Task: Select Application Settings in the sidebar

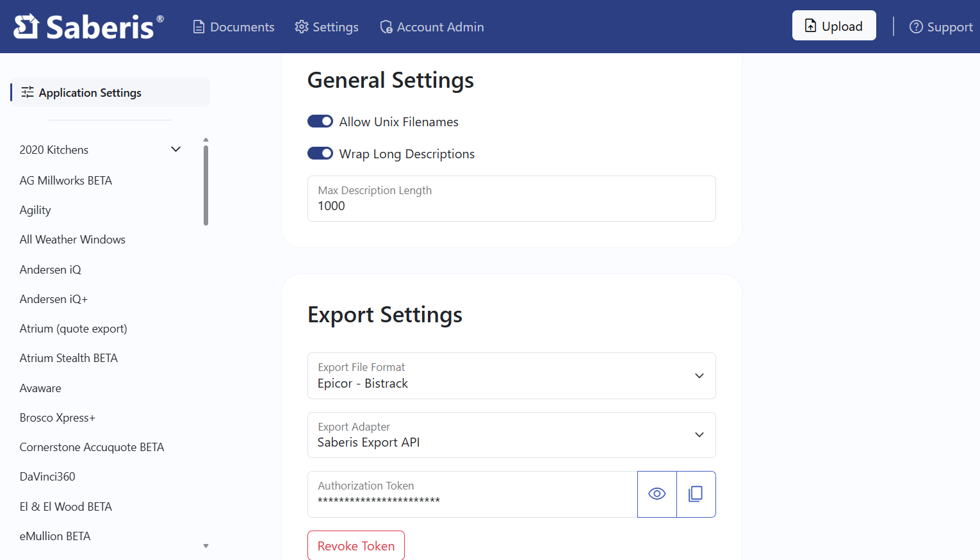Action: click(90, 92)
